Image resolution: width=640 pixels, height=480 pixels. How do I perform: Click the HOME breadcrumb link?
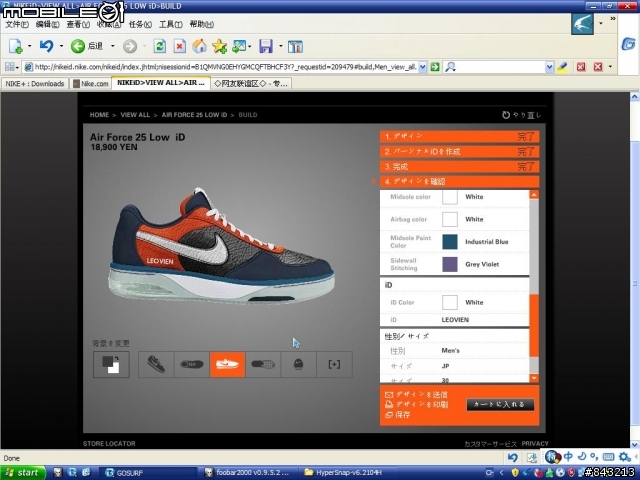click(99, 115)
